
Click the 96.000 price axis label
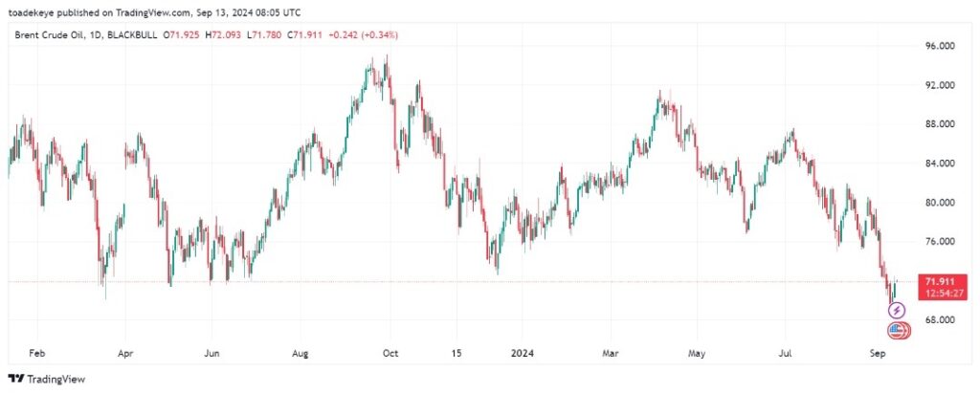click(940, 46)
